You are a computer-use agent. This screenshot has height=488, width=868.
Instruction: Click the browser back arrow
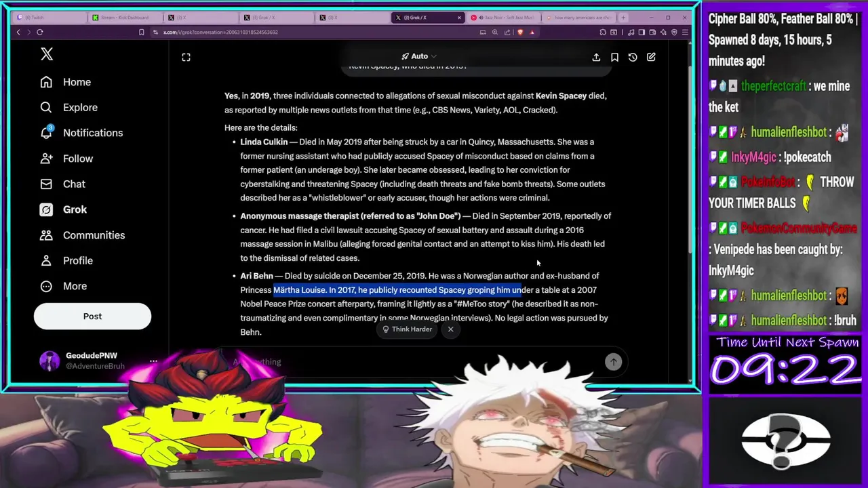coord(18,32)
